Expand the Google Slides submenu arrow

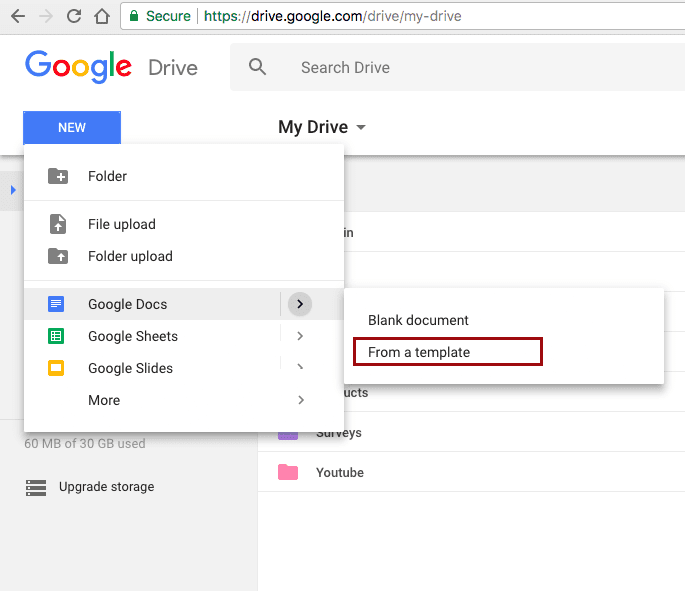pyautogui.click(x=300, y=367)
